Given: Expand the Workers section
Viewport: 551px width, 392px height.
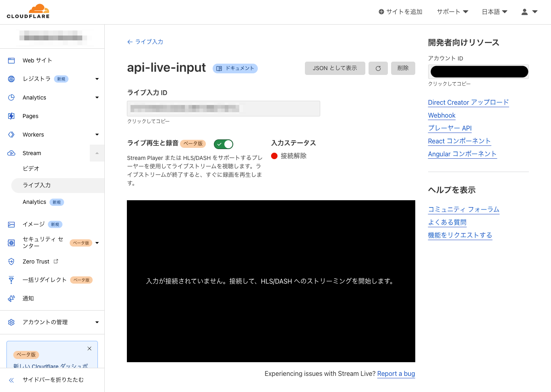Looking at the screenshot, I should (97, 134).
